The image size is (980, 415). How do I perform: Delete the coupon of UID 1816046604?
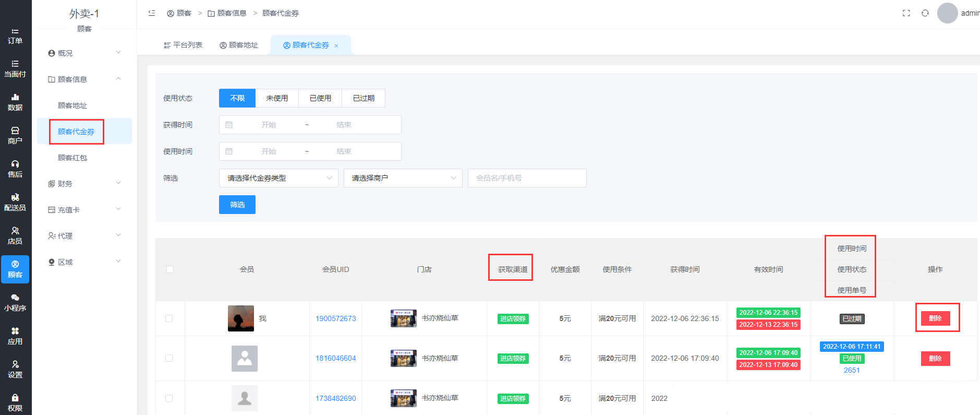[x=936, y=359]
